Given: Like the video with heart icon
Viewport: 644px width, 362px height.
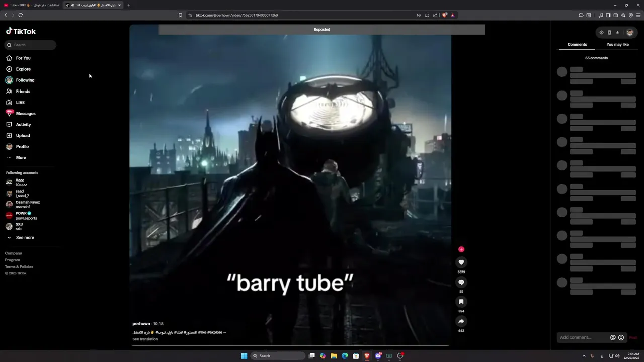Looking at the screenshot, I should pyautogui.click(x=461, y=262).
